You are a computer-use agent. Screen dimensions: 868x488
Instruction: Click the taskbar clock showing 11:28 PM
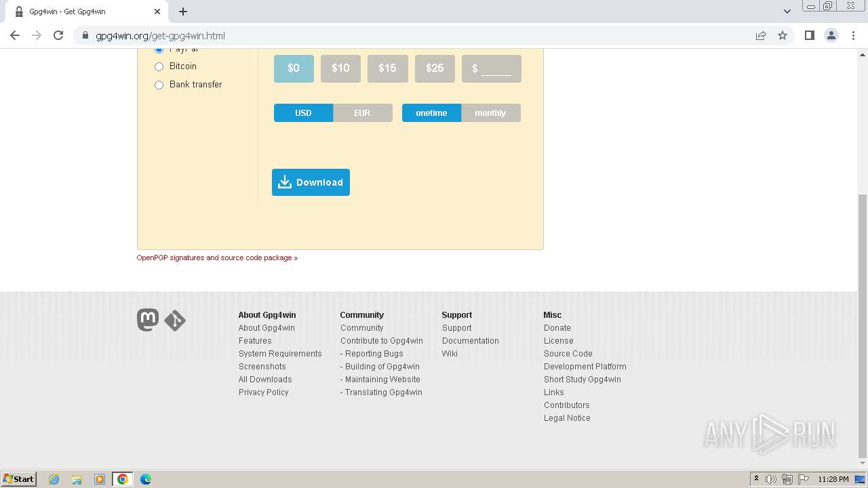tap(833, 479)
